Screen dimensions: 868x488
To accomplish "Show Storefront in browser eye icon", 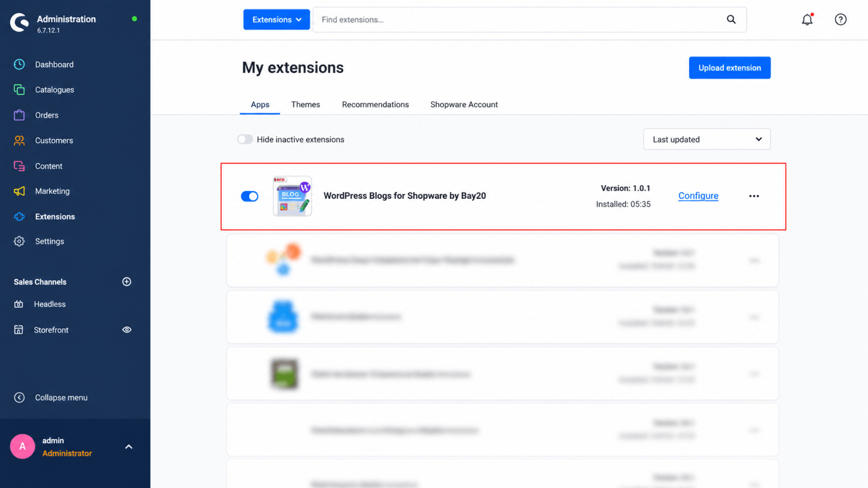I will click(127, 330).
